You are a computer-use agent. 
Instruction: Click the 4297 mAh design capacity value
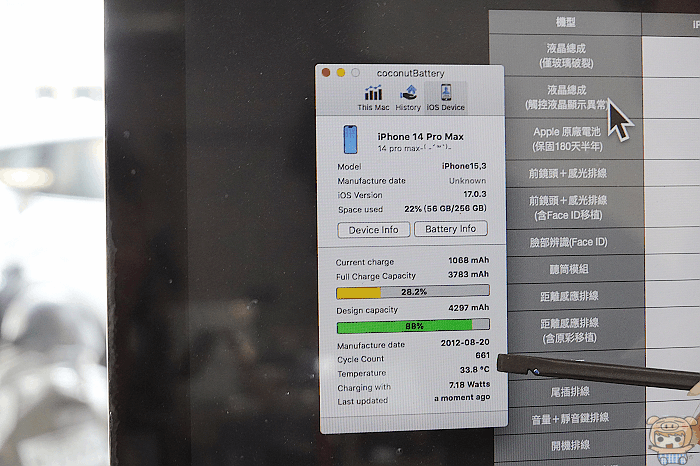coord(469,308)
